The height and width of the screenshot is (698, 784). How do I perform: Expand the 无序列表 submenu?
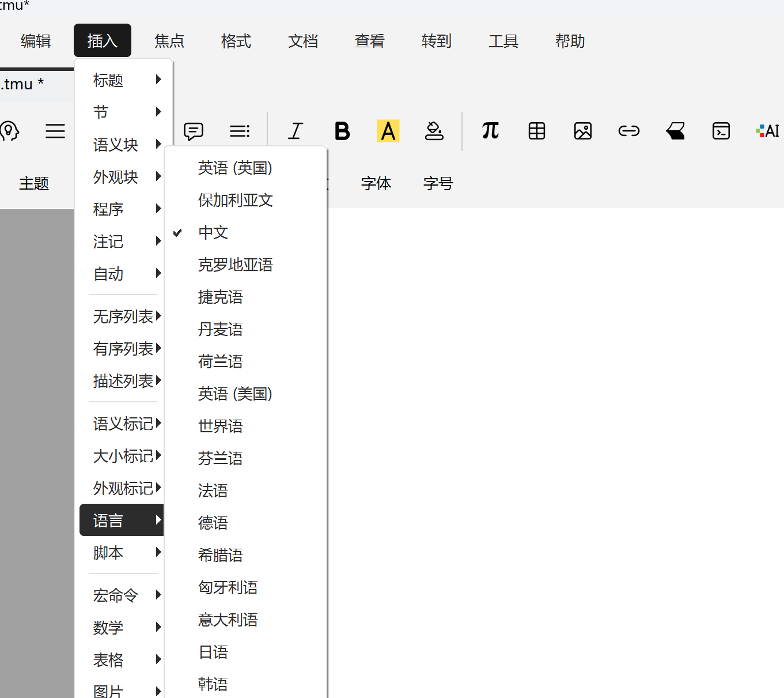point(123,316)
